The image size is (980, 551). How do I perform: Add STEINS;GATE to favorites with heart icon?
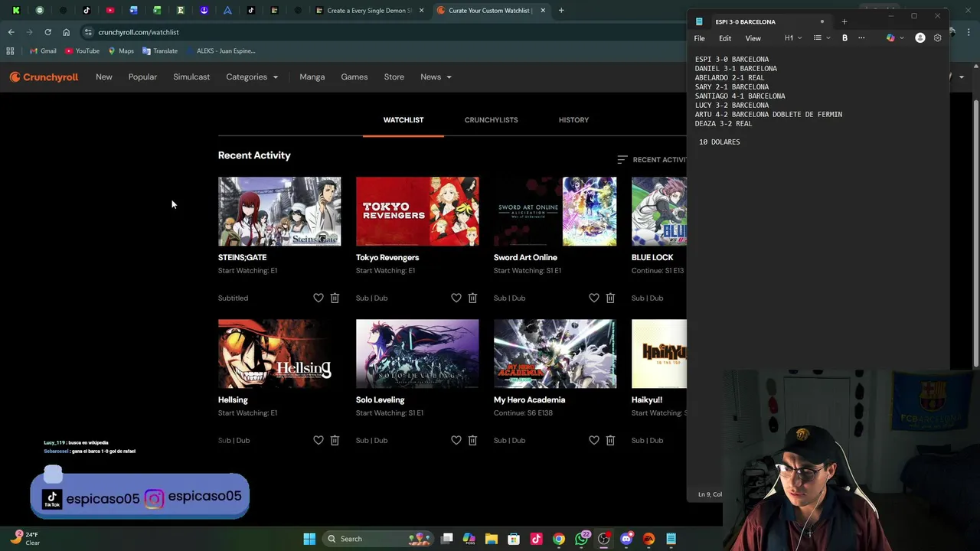[318, 298]
